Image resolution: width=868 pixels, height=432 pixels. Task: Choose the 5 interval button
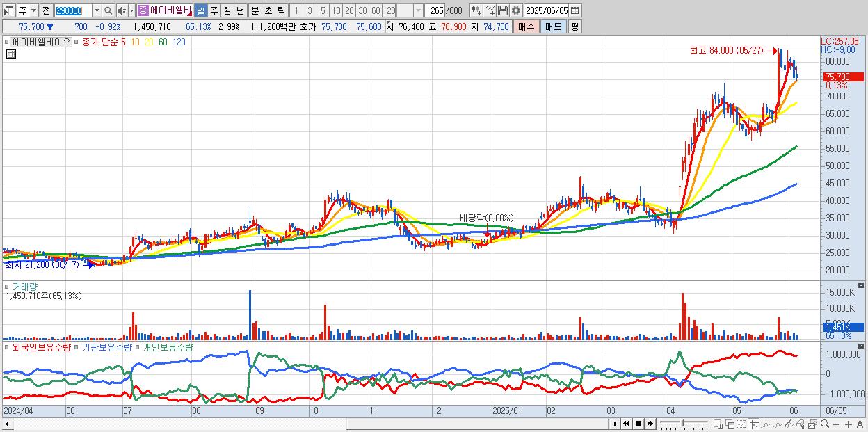[323, 10]
